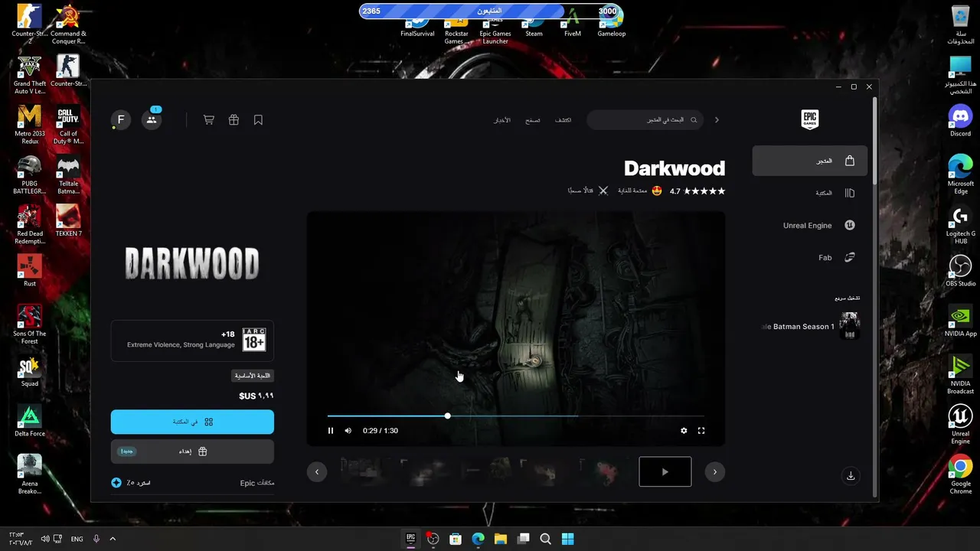The width and height of the screenshot is (980, 551).
Task: Open NVIDIA Broadcast desktop shortcut
Action: 960,375
